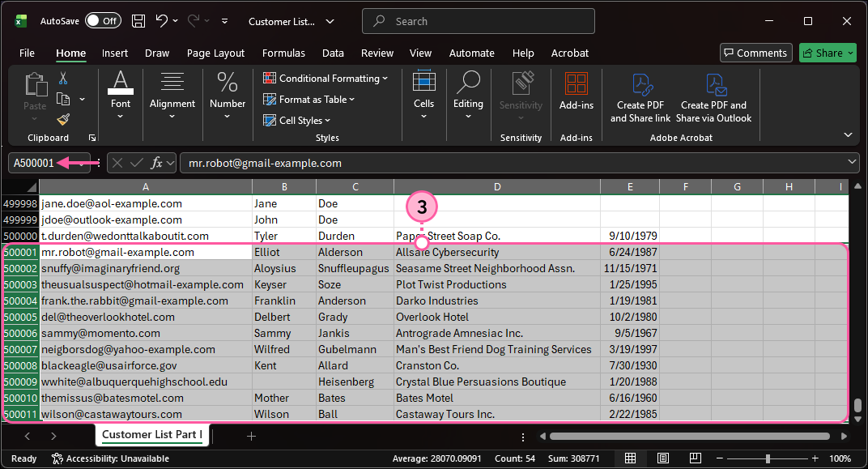868x469 pixels.
Task: Expand the Customer List file name dropdown
Action: point(330,22)
